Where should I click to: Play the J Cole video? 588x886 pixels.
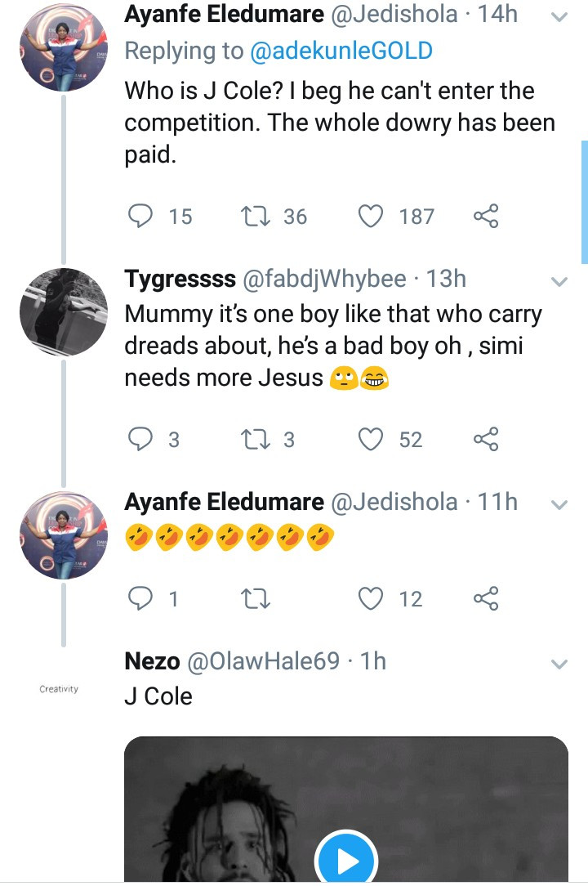click(345, 858)
